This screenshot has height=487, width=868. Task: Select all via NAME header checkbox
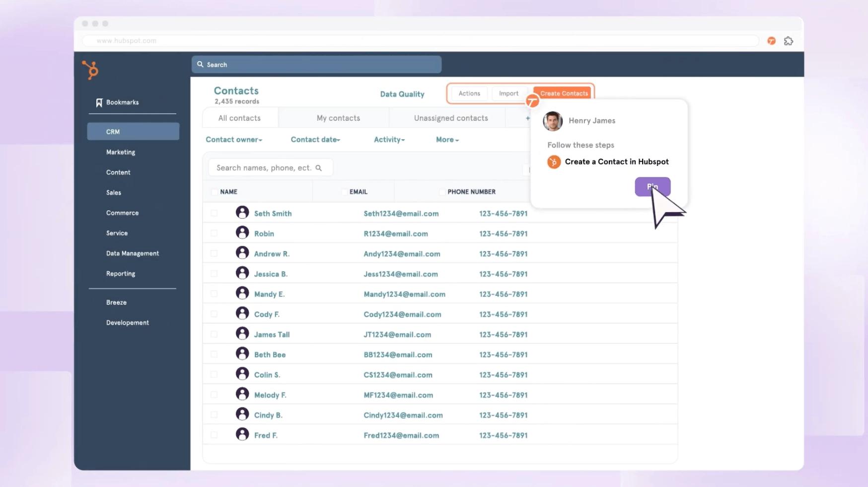pos(214,192)
